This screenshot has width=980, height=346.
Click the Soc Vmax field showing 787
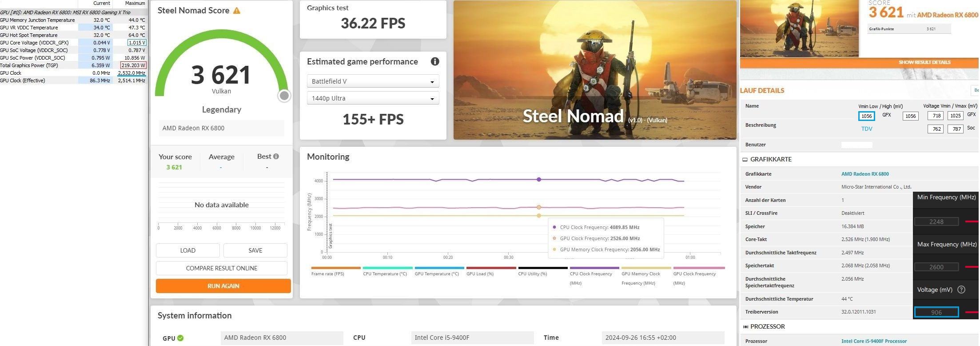(955, 129)
